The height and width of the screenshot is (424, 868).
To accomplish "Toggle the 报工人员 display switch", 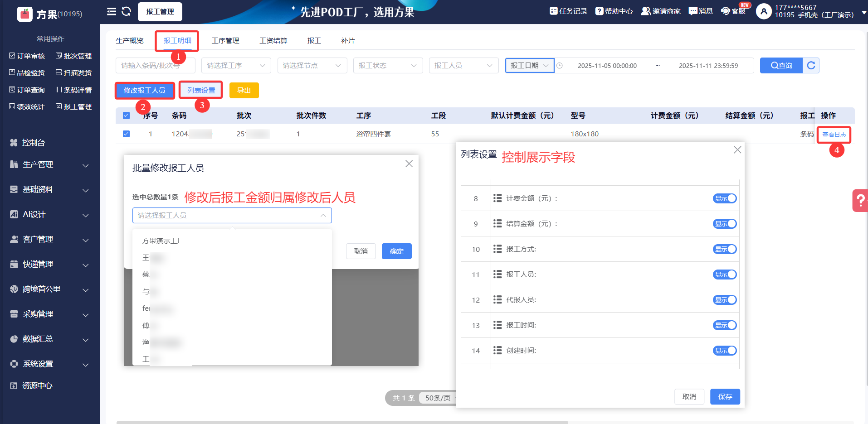I will tap(725, 275).
